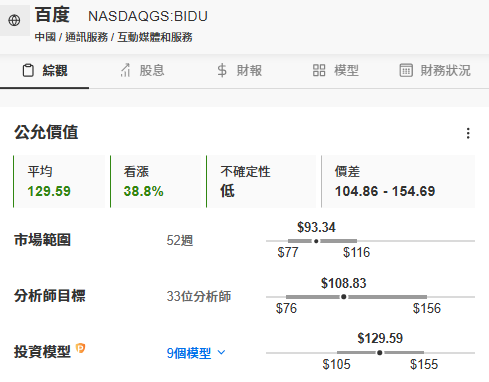The width and height of the screenshot is (489, 382).
Task: Click the grid icon beside 模型
Action: (319, 70)
